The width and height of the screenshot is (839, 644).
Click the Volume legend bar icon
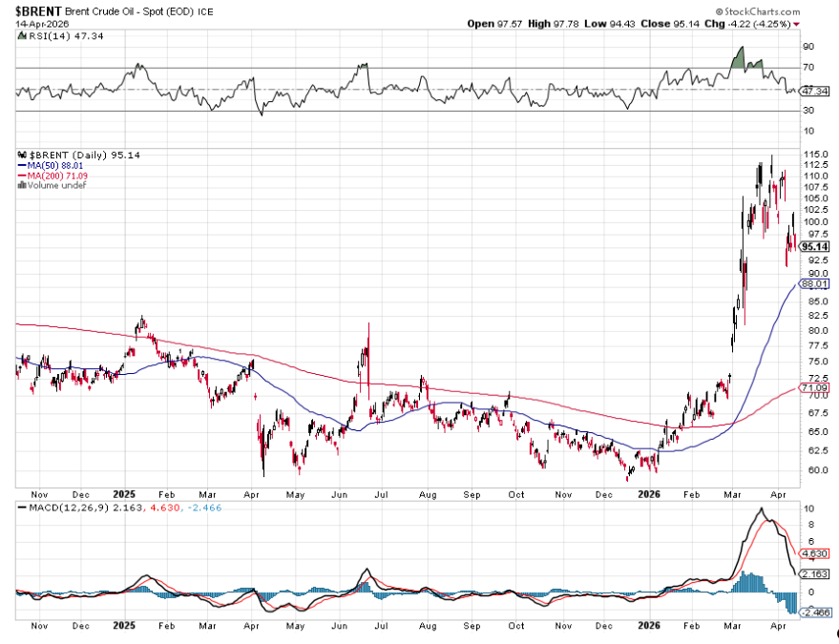point(20,185)
